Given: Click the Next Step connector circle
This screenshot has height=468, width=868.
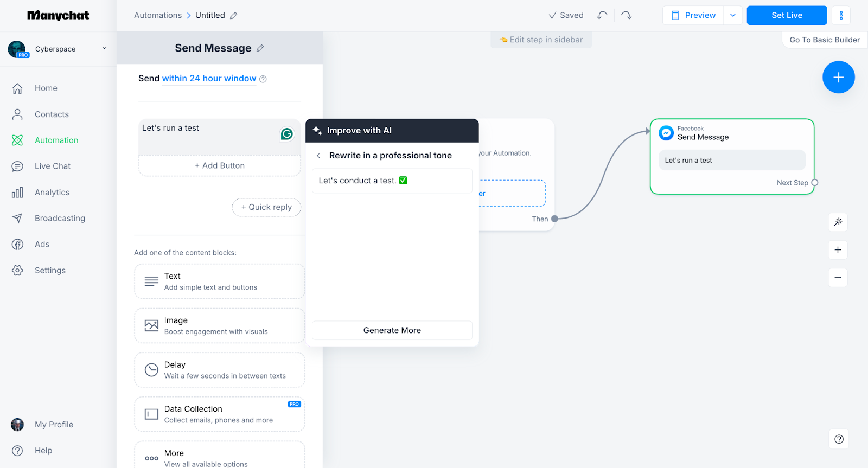Looking at the screenshot, I should (814, 183).
